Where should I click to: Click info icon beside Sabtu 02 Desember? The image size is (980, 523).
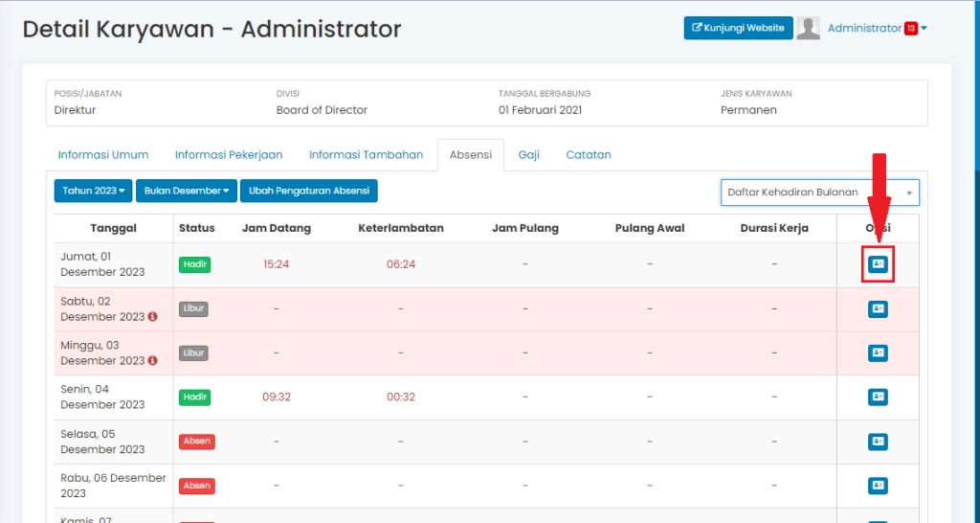152,317
